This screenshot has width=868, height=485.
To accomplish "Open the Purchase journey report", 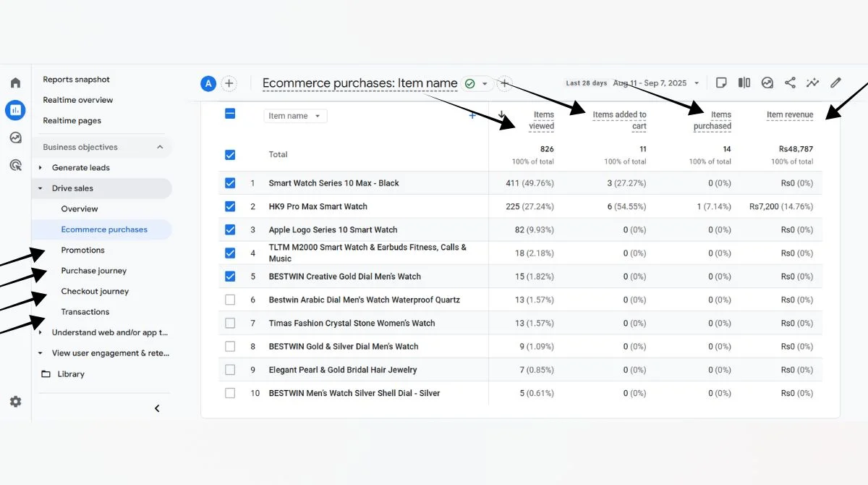I will [x=94, y=271].
